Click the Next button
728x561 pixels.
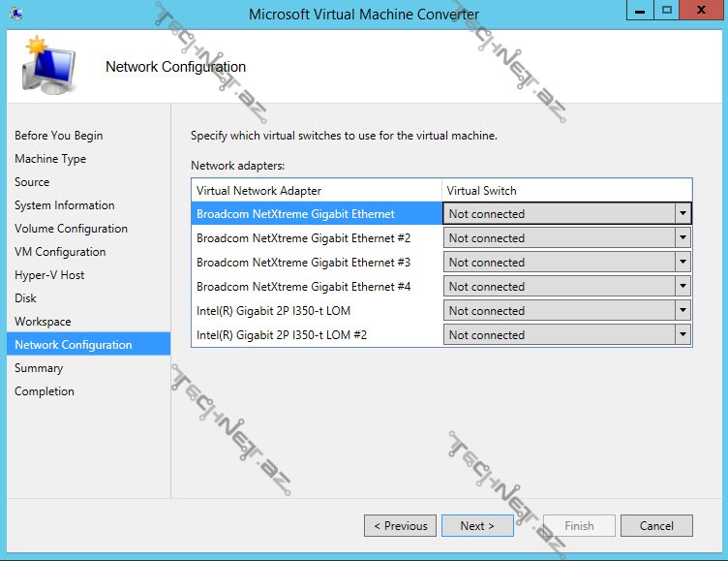(477, 525)
